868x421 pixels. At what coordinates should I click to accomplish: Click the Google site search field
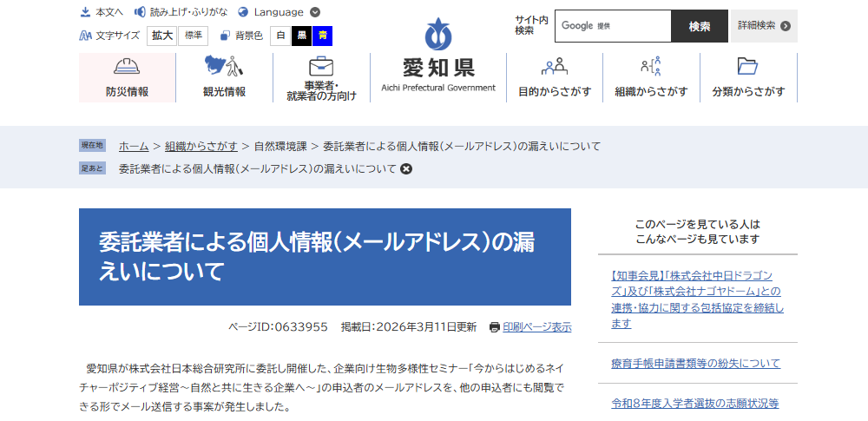612,26
